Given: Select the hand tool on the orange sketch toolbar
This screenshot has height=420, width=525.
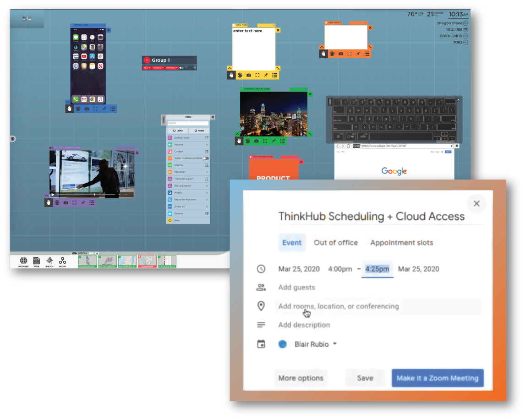Looking at the screenshot, I should tap(323, 54).
